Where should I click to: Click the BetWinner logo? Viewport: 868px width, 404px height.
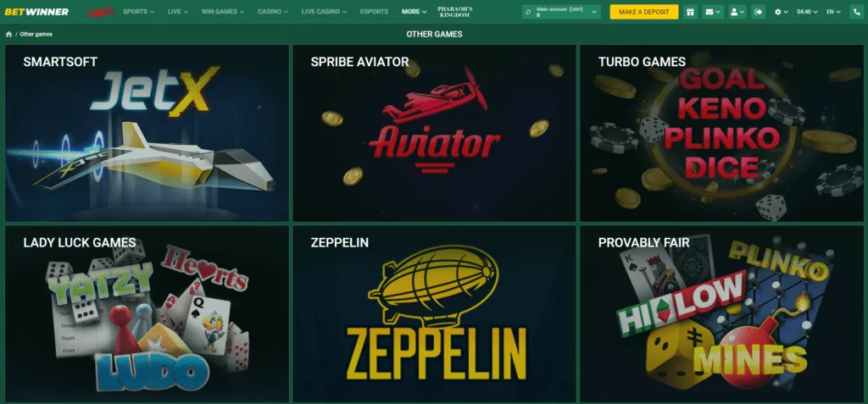point(36,12)
